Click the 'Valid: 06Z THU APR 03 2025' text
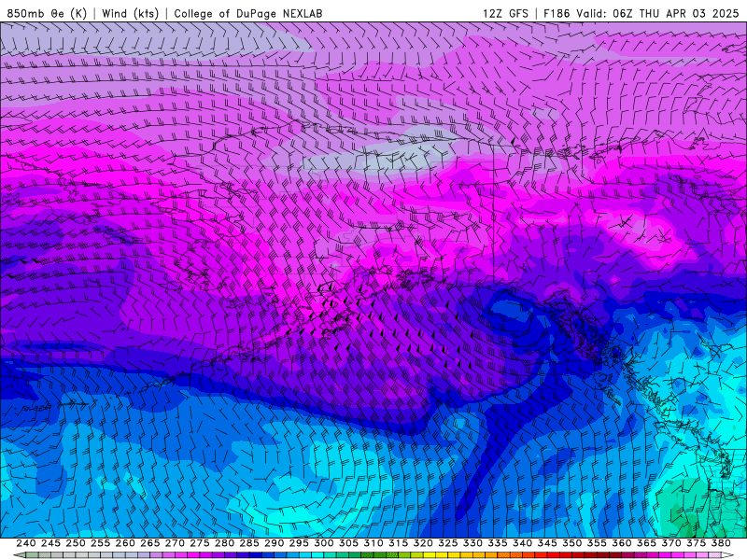747x560 pixels. coord(657,13)
